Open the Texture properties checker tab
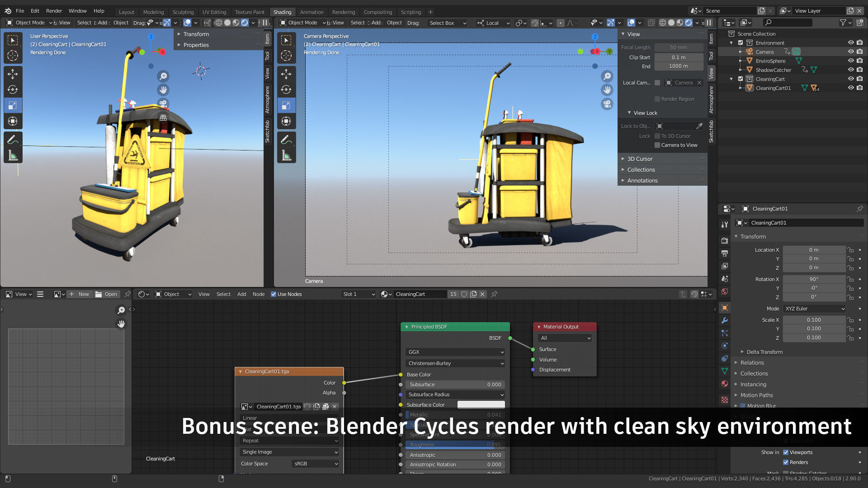The image size is (868, 488). point(725,400)
